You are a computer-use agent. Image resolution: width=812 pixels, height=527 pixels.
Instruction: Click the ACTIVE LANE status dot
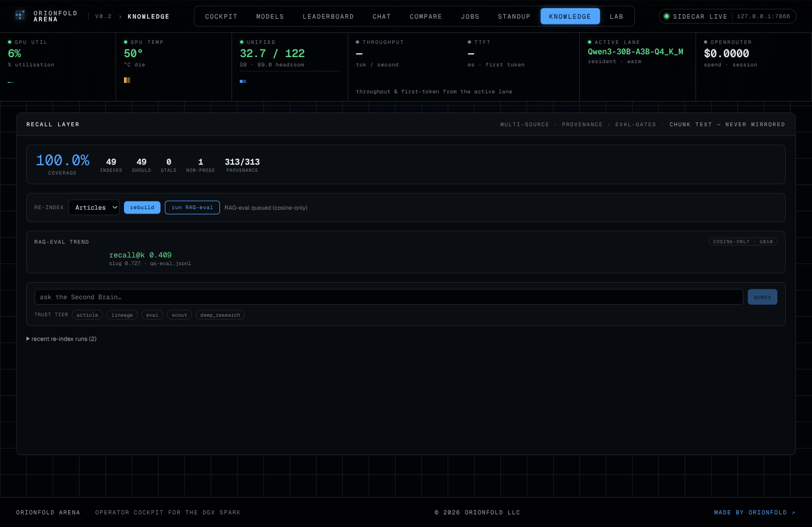(x=590, y=42)
